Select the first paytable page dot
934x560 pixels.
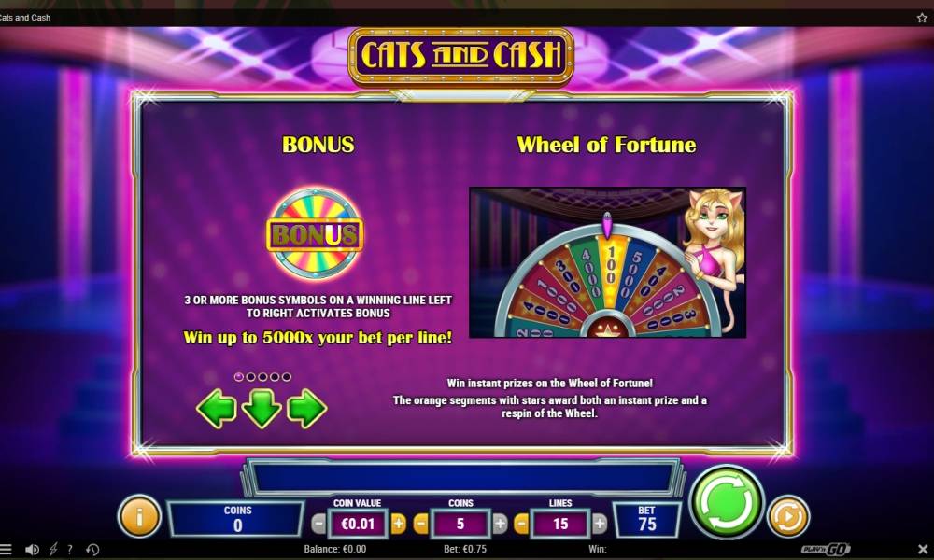coord(239,377)
